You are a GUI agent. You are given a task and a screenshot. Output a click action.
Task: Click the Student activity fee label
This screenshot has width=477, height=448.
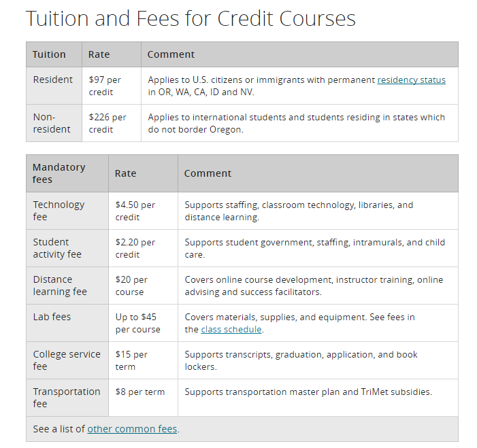coord(57,248)
